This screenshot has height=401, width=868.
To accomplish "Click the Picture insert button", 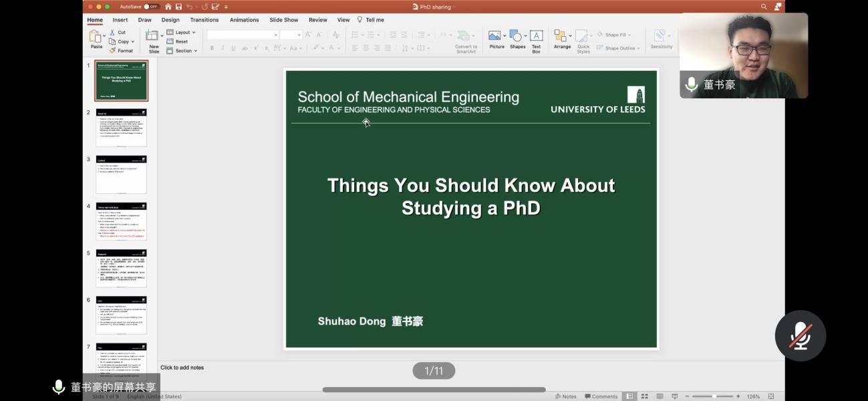I will 496,39.
